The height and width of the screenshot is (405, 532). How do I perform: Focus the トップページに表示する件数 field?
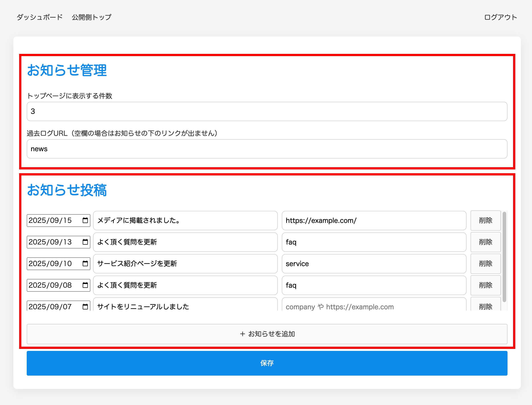pyautogui.click(x=267, y=111)
